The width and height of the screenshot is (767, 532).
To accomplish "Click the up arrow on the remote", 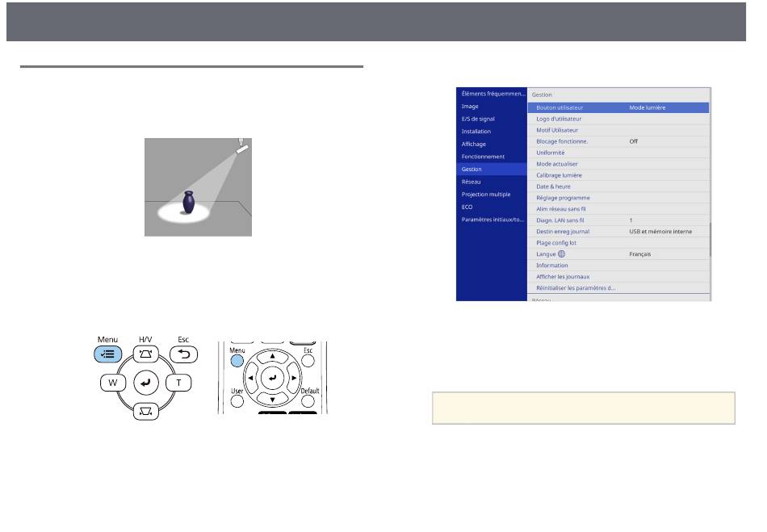I will [272, 357].
